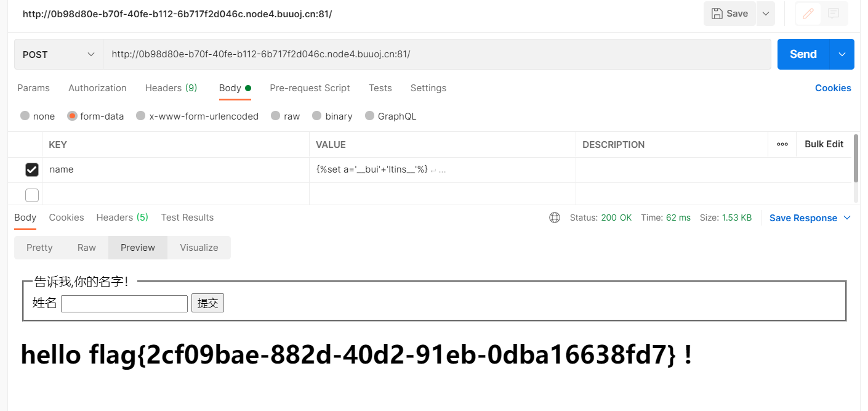Open the Save Response dropdown
This screenshot has height=411, width=868.
pos(810,218)
